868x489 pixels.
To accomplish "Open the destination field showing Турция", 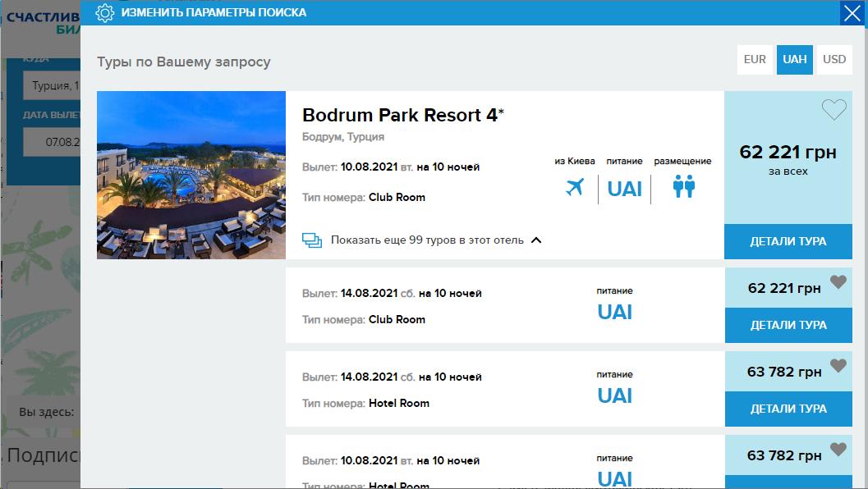I will [x=51, y=86].
